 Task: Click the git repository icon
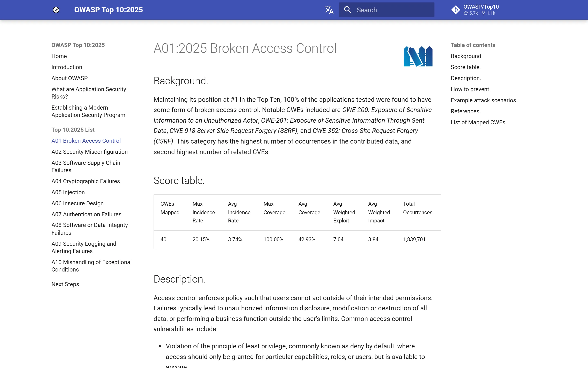[455, 10]
